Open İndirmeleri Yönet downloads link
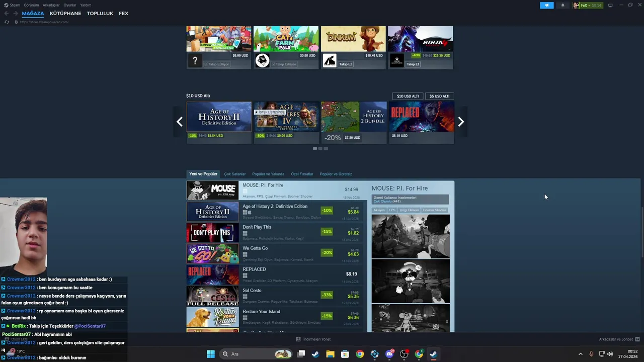Screen dimensions: 644x362 point(317,339)
